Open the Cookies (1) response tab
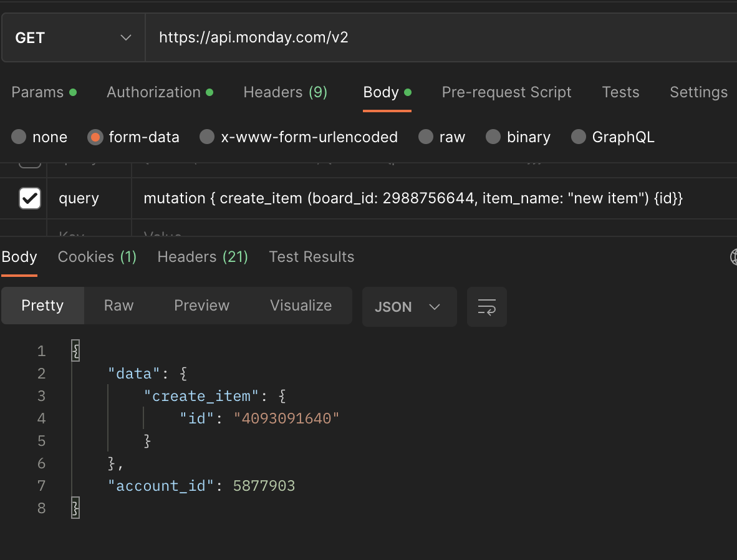The image size is (737, 560). 97,257
